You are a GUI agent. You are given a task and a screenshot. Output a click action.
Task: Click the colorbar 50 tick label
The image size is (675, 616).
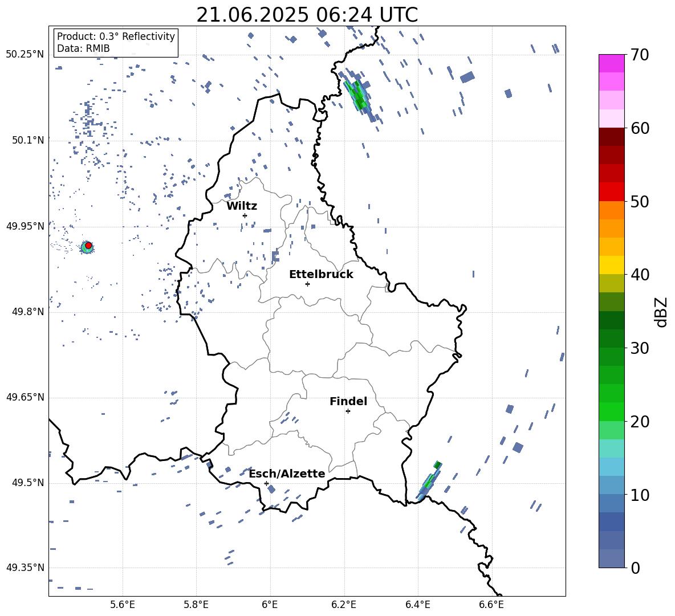[639, 202]
